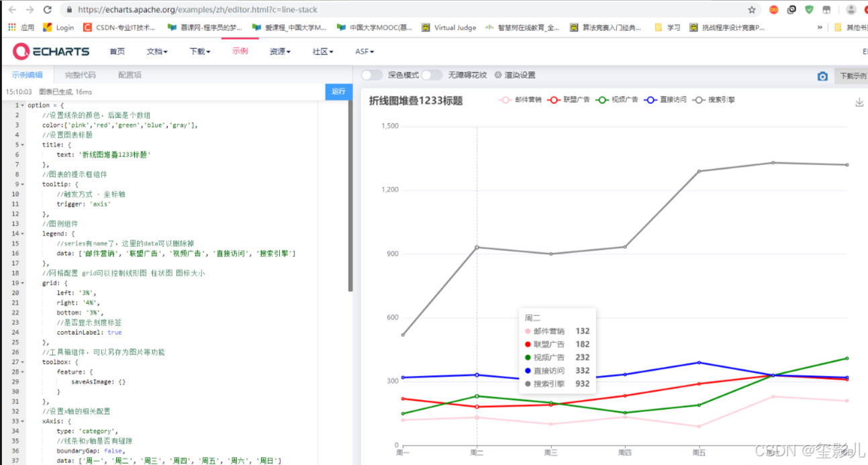Switch to the 完整代码 tab
This screenshot has height=465, width=868.
coord(81,74)
